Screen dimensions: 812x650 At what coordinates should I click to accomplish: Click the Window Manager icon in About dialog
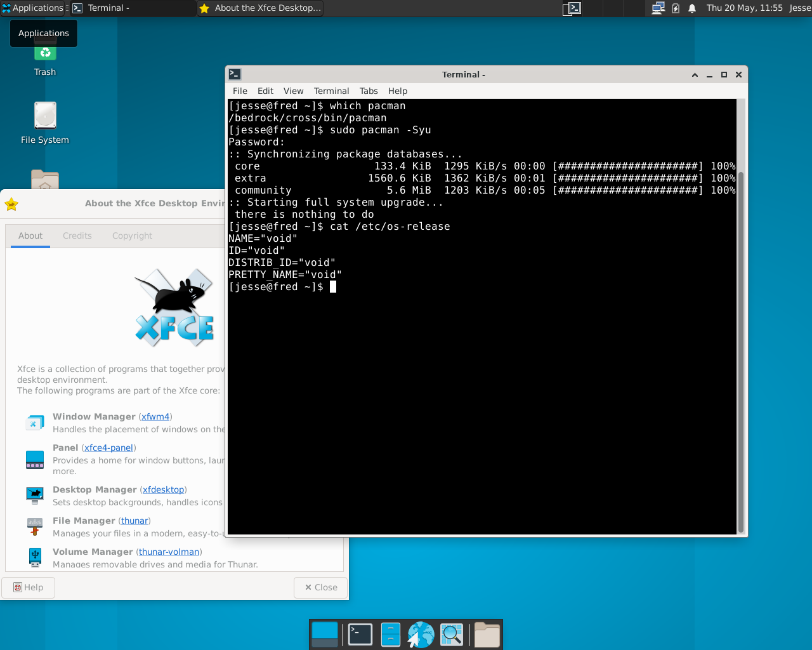35,422
